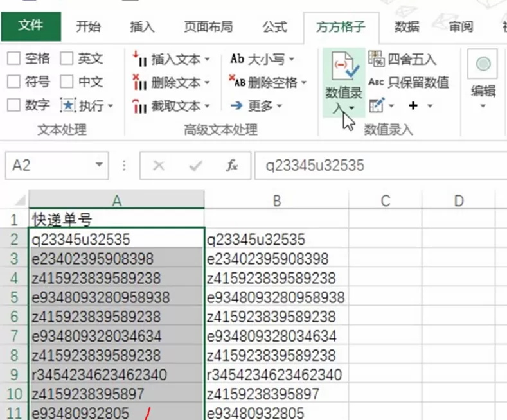Image resolution: width=507 pixels, height=420 pixels.
Task: Open the Name Box dropdown arrow
Action: pos(99,165)
